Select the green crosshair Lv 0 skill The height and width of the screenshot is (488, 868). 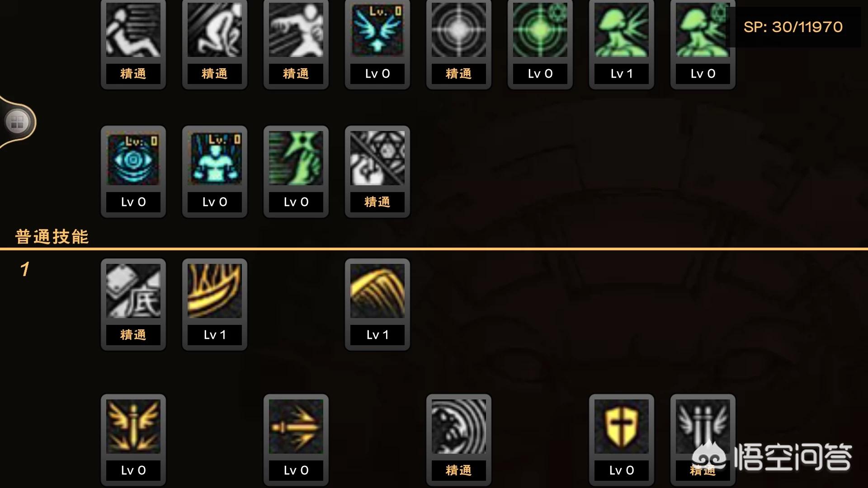tap(540, 44)
